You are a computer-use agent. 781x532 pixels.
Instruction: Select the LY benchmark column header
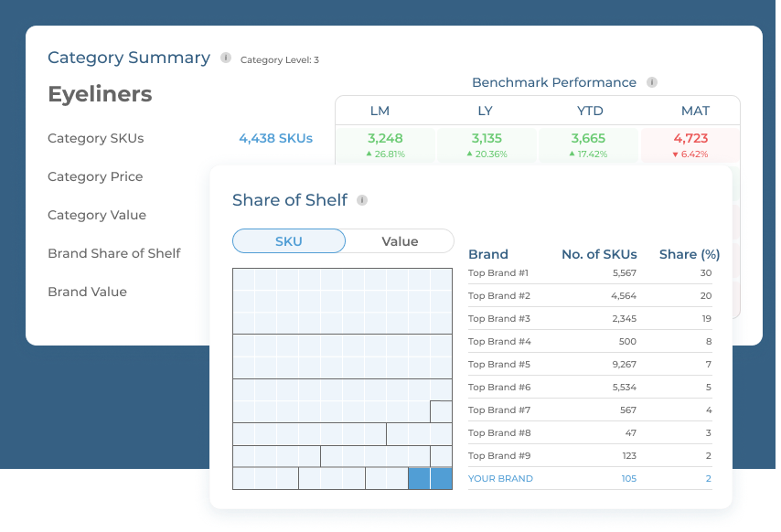point(485,111)
